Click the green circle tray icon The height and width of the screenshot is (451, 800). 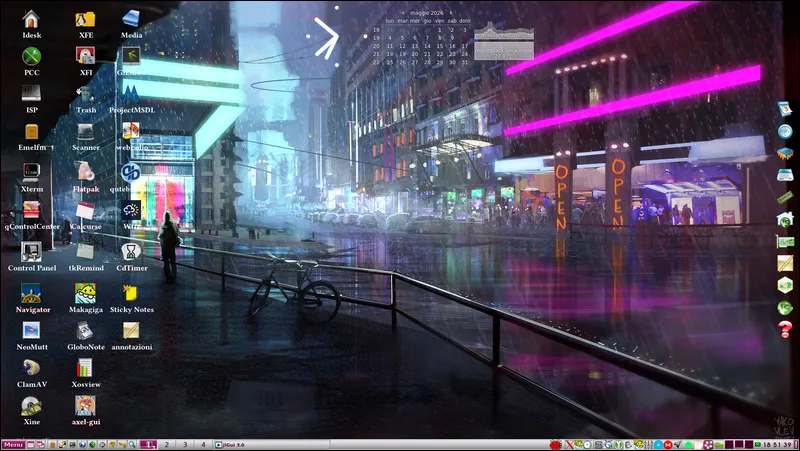(688, 445)
